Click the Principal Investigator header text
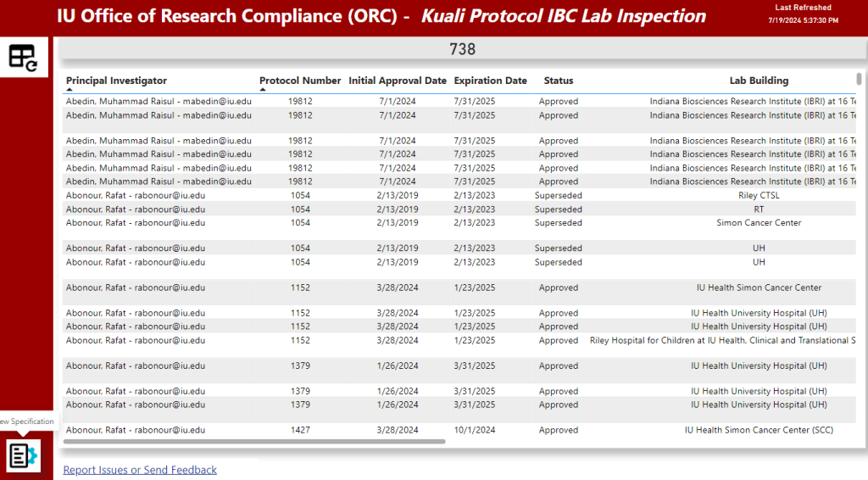 (x=116, y=81)
